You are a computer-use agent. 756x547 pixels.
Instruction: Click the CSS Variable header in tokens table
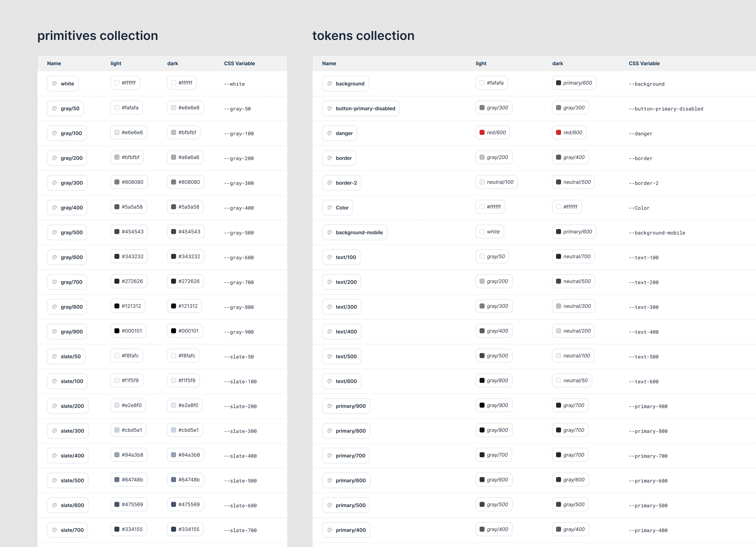coord(644,63)
